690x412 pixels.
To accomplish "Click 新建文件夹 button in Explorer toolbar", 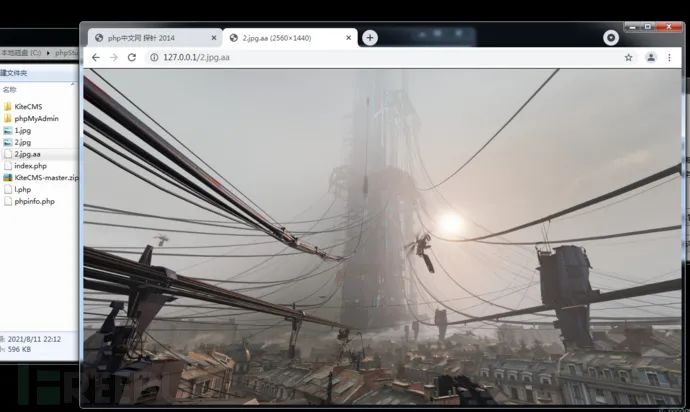I will click(x=13, y=73).
